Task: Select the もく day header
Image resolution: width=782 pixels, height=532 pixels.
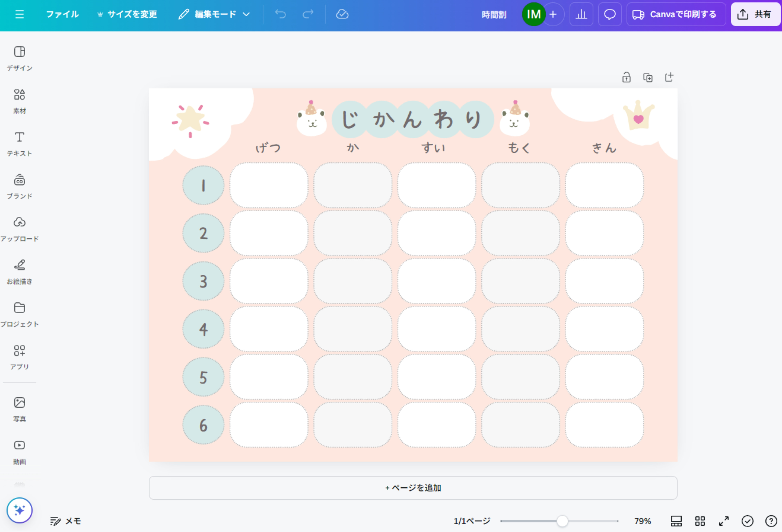Action: tap(519, 148)
